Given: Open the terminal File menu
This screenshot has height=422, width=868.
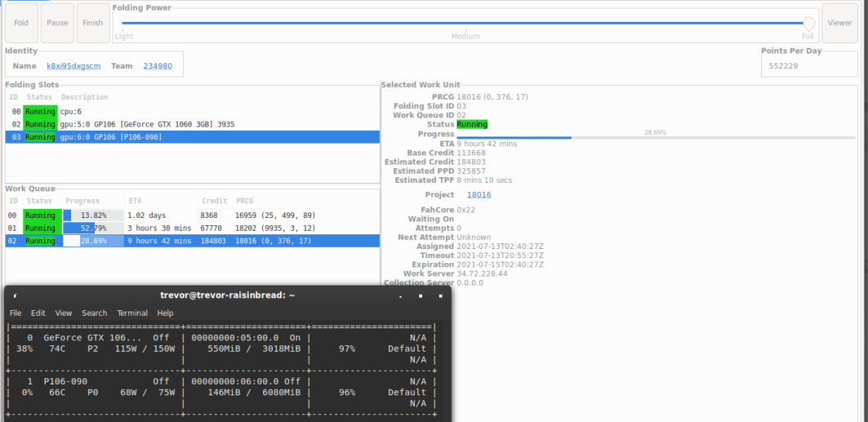Looking at the screenshot, I should click(16, 313).
